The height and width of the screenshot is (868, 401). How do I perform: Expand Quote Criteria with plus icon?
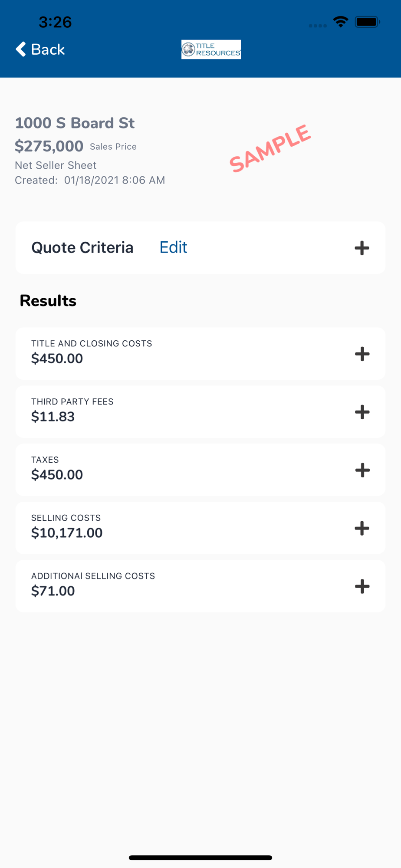click(x=362, y=248)
